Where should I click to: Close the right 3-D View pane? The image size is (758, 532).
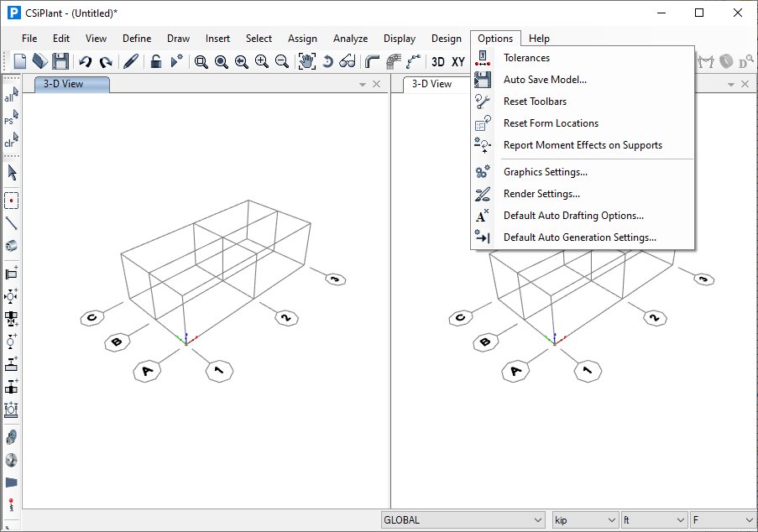(x=745, y=84)
